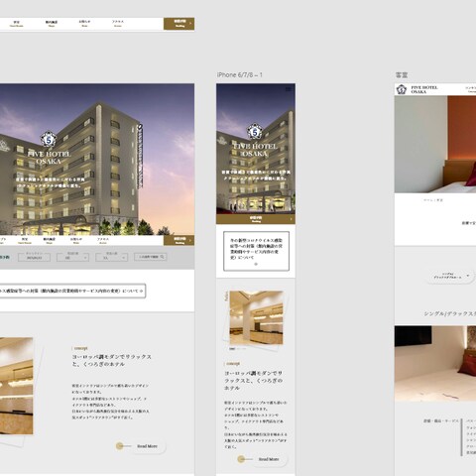The image size is (476, 476).
Task: Click the gold circle icon beside desktop Read More
Action: [120, 446]
